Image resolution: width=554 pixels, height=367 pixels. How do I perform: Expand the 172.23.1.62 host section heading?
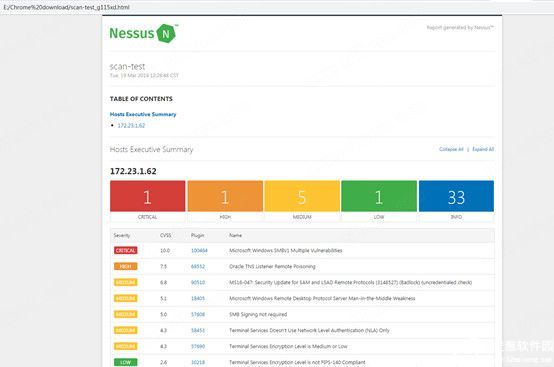[x=133, y=171]
